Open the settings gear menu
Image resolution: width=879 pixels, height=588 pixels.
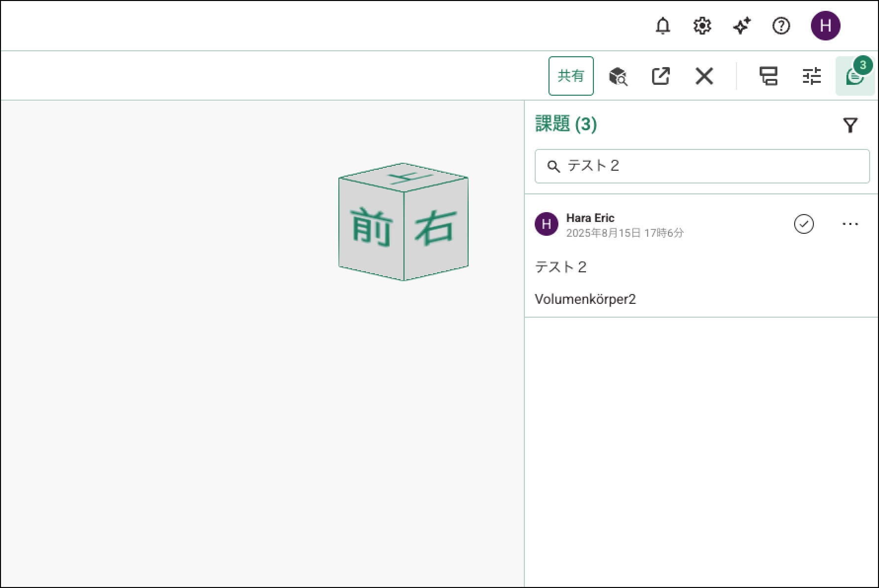(702, 26)
